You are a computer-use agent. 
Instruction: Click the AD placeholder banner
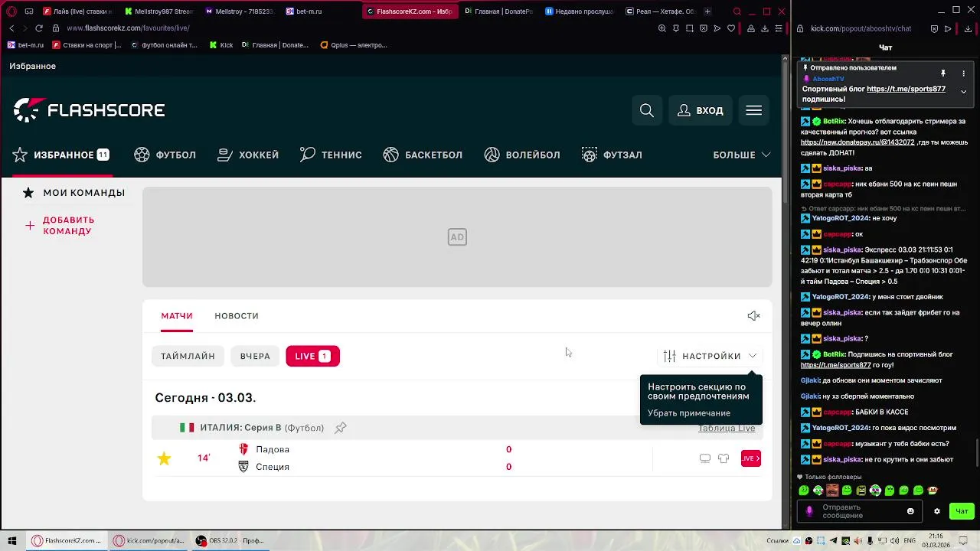click(x=457, y=237)
